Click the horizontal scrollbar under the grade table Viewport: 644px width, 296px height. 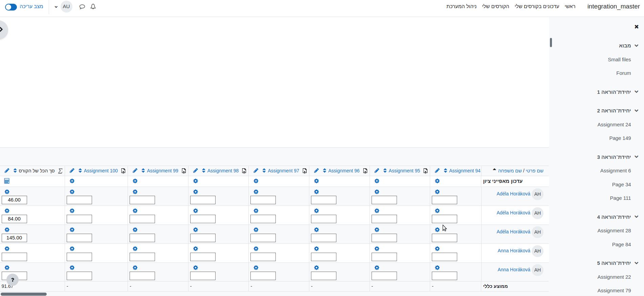coord(24,294)
